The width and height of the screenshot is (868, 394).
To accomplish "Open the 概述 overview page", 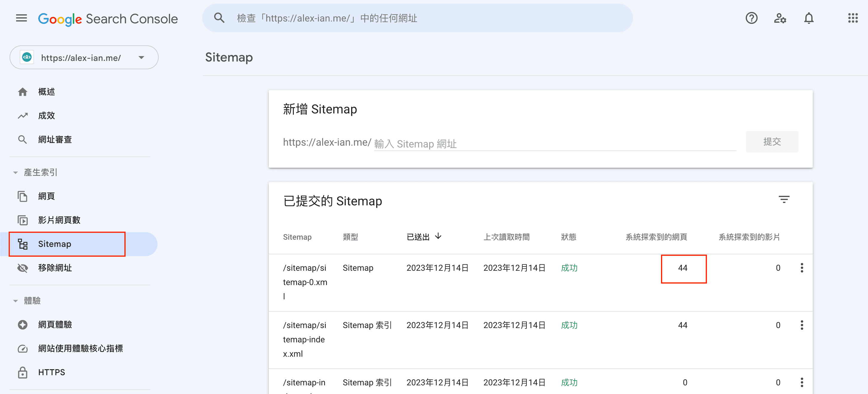I will (x=47, y=92).
